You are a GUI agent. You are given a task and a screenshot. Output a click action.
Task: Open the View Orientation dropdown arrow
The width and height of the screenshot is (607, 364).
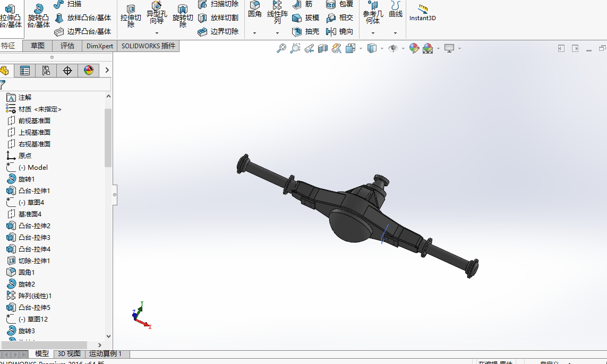click(x=361, y=48)
